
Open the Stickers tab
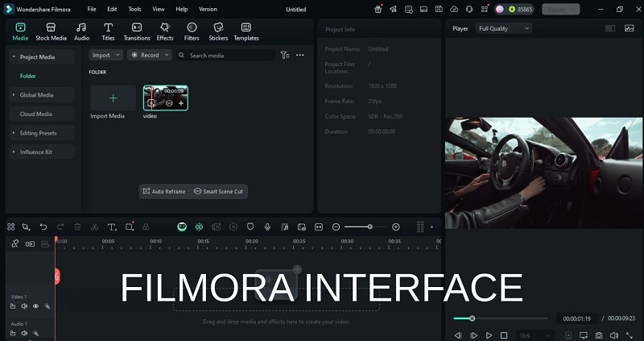218,31
